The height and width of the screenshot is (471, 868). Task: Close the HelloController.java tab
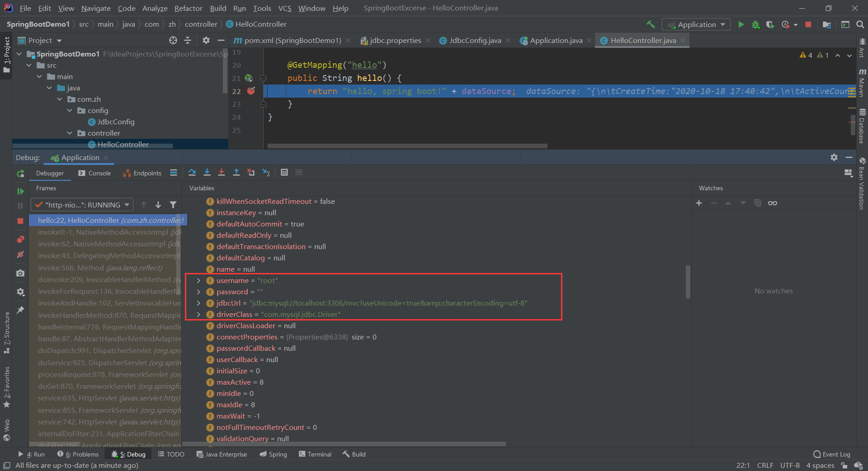[683, 40]
